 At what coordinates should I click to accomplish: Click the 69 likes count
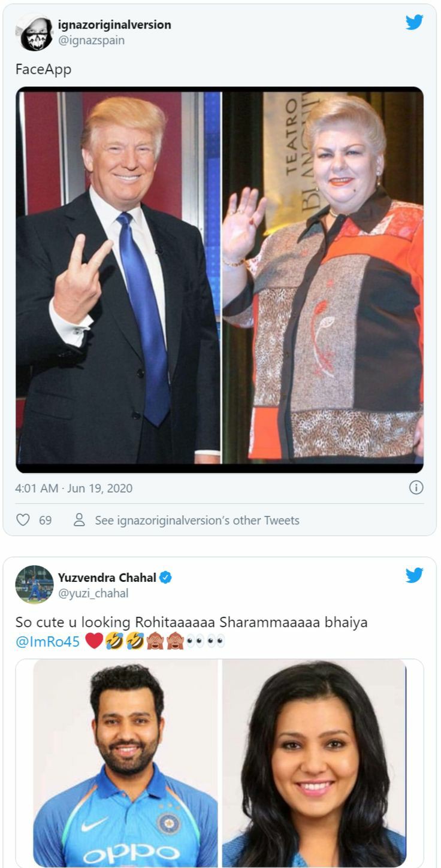pyautogui.click(x=46, y=520)
